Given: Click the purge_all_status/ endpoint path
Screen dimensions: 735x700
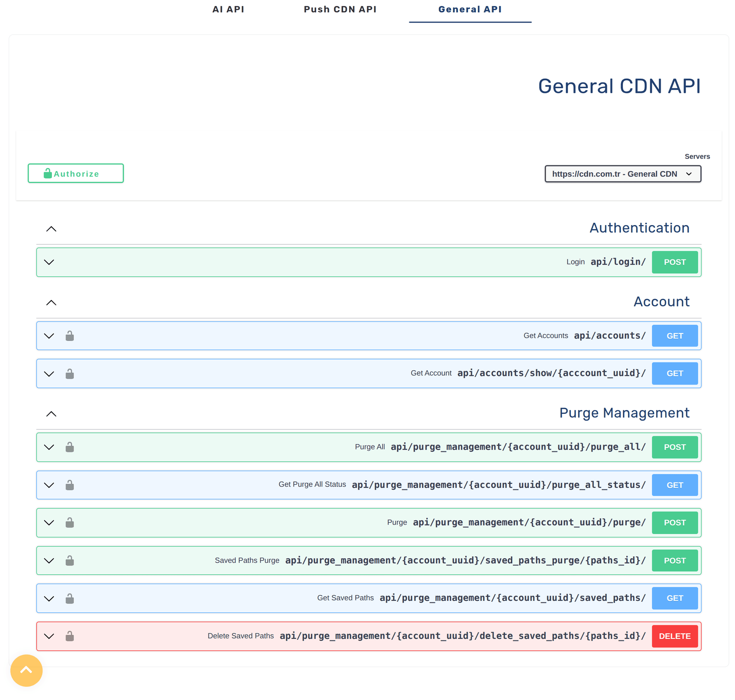Looking at the screenshot, I should (x=499, y=485).
